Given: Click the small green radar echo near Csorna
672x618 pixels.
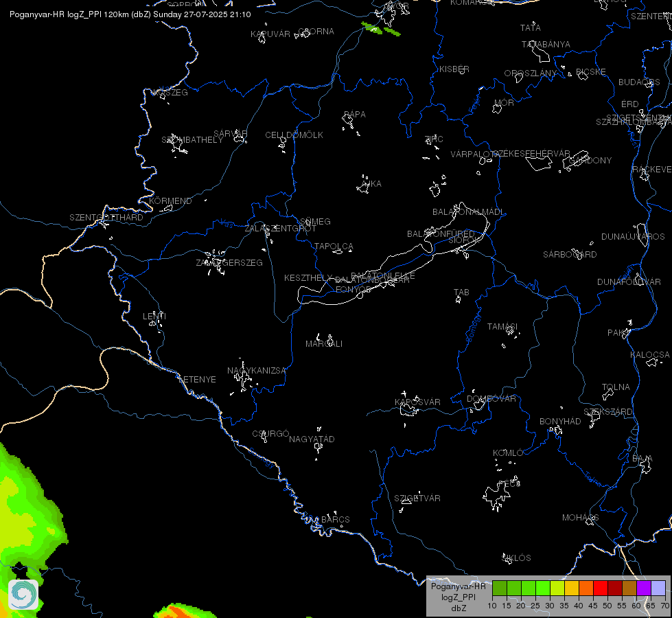Looking at the screenshot, I should 380,29.
